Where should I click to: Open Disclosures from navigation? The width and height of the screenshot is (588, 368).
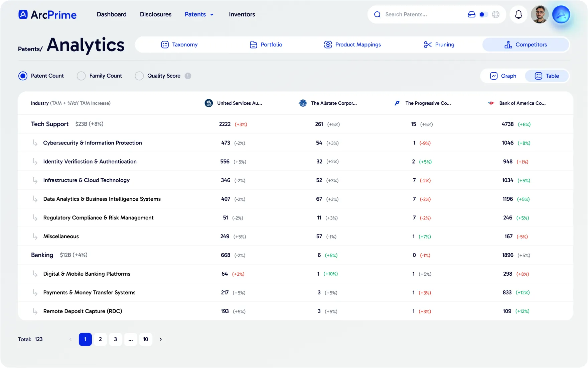pos(156,14)
